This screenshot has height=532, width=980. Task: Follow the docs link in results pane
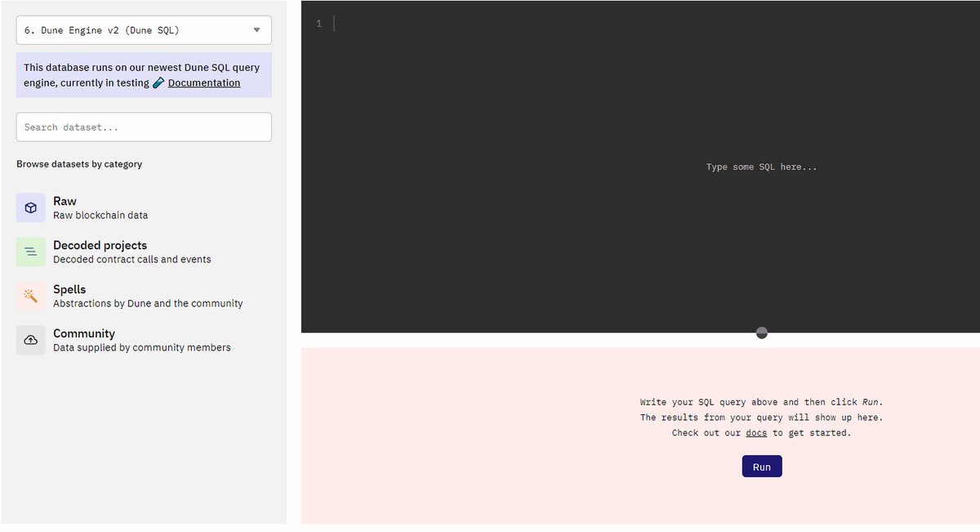click(x=756, y=433)
